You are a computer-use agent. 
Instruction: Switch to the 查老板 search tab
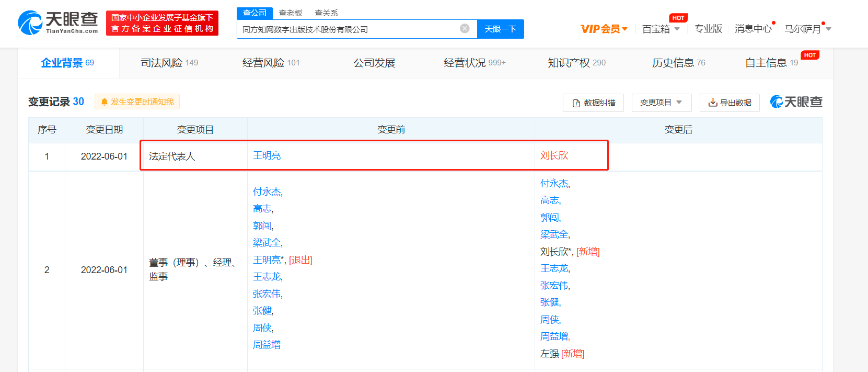(x=291, y=13)
